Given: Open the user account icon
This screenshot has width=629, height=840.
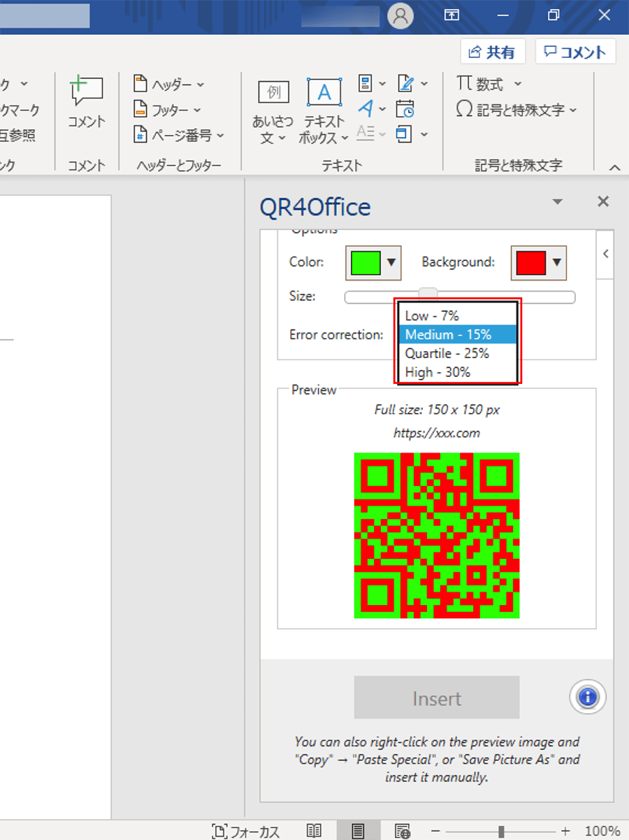Looking at the screenshot, I should click(x=400, y=15).
